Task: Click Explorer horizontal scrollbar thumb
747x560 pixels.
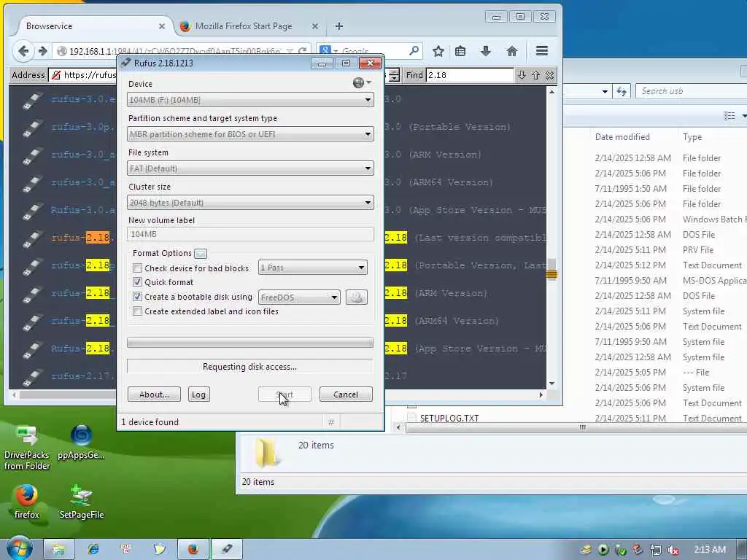Action: click(x=582, y=427)
